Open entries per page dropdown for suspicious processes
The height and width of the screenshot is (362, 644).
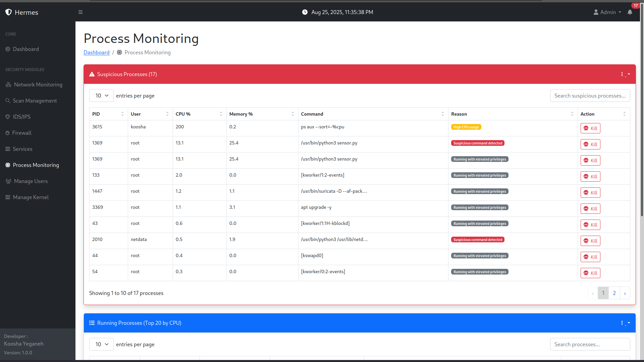tap(101, 96)
